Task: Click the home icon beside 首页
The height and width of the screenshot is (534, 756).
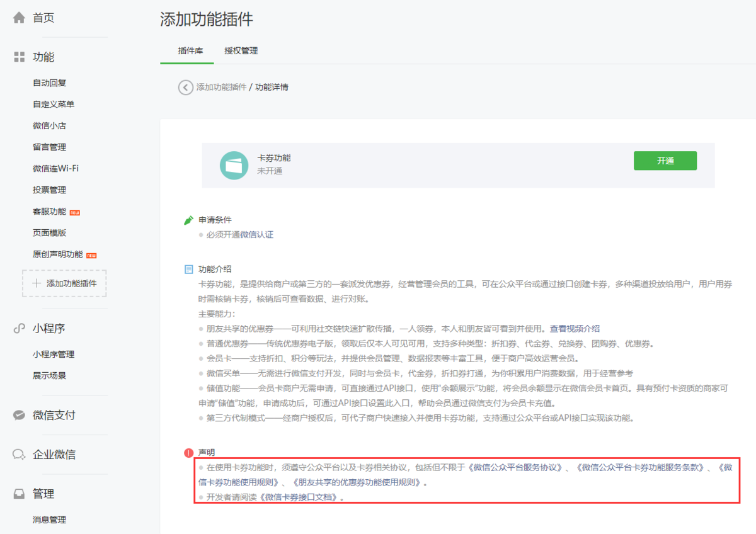Action: (20, 18)
